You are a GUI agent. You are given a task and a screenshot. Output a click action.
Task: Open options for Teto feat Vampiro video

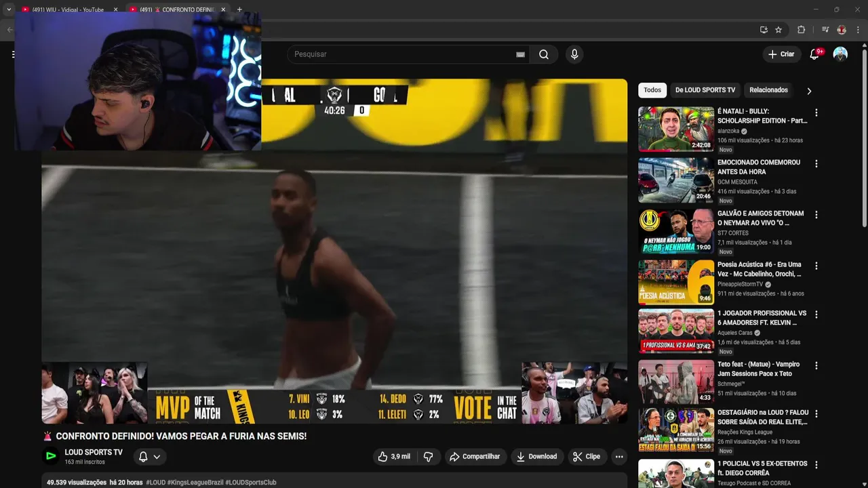[816, 366]
